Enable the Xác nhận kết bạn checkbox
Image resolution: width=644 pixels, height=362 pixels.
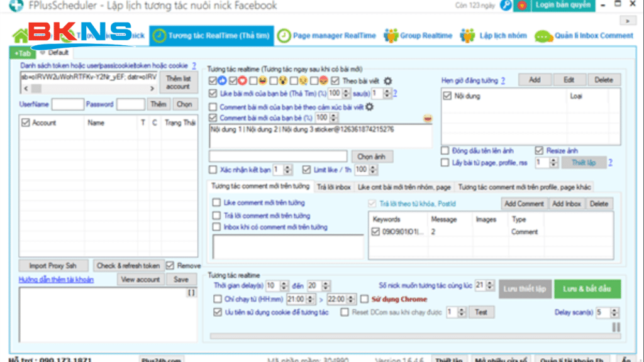[x=213, y=170]
